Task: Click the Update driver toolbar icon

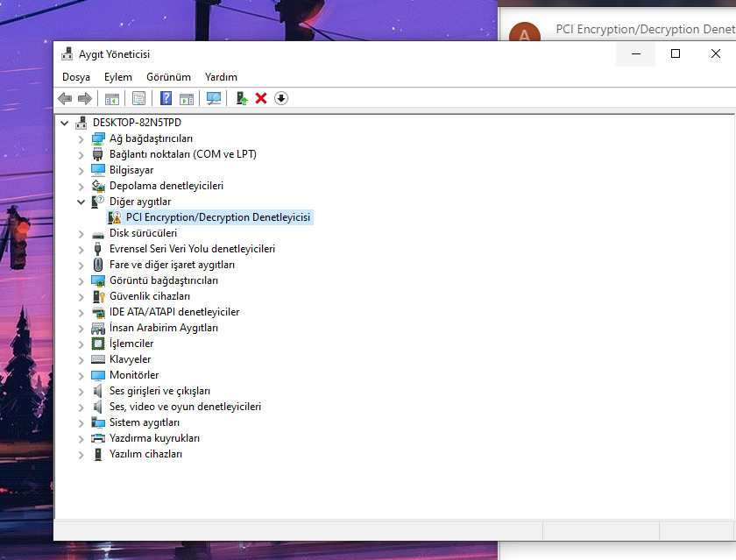Action: tap(241, 98)
